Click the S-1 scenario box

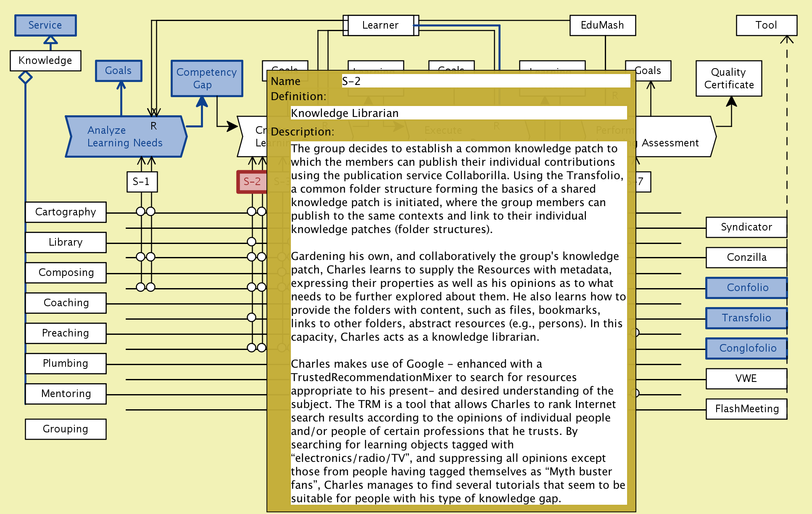coord(142,182)
